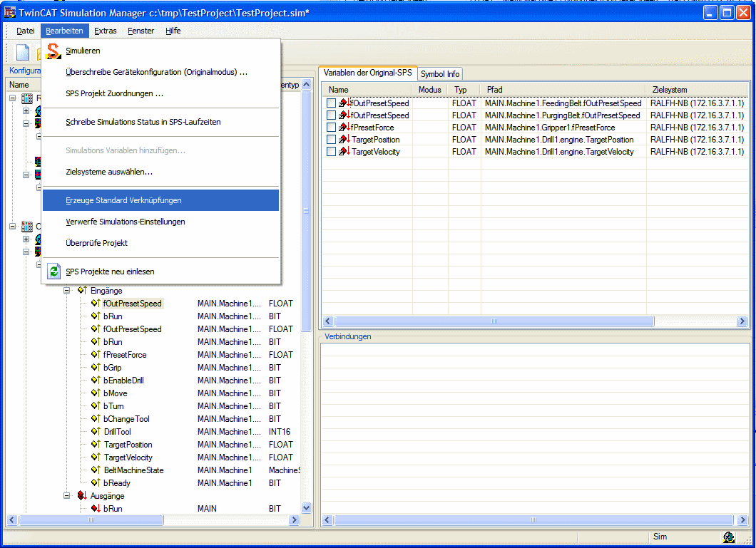Screen dimensions: 756x548
Task: Click the tree vertical scrollbar thumb
Action: 306,211
